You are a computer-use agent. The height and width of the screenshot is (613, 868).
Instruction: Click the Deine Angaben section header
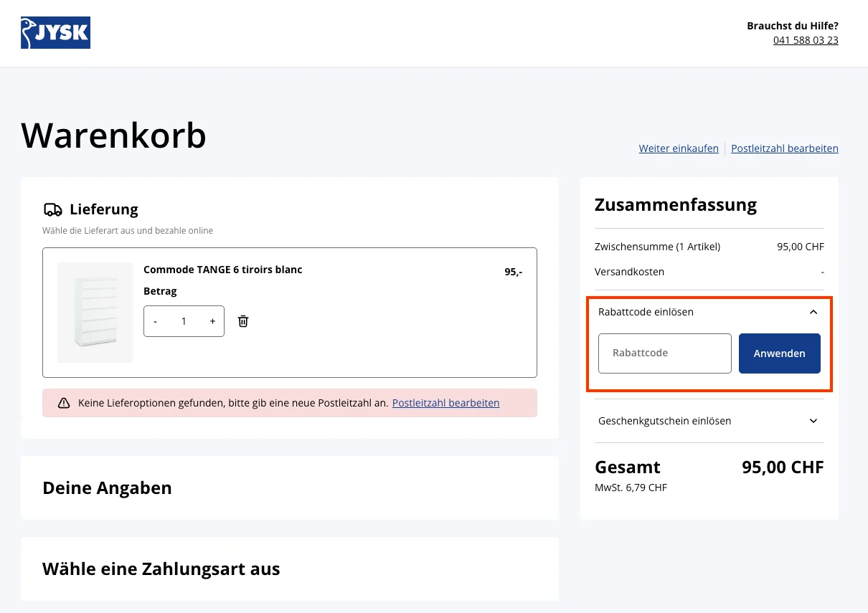pyautogui.click(x=107, y=488)
